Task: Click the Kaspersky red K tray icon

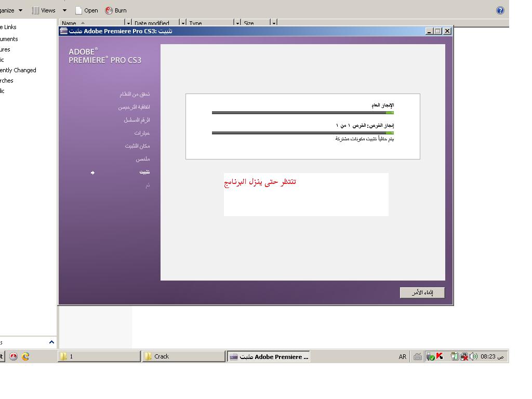Action: (440, 356)
